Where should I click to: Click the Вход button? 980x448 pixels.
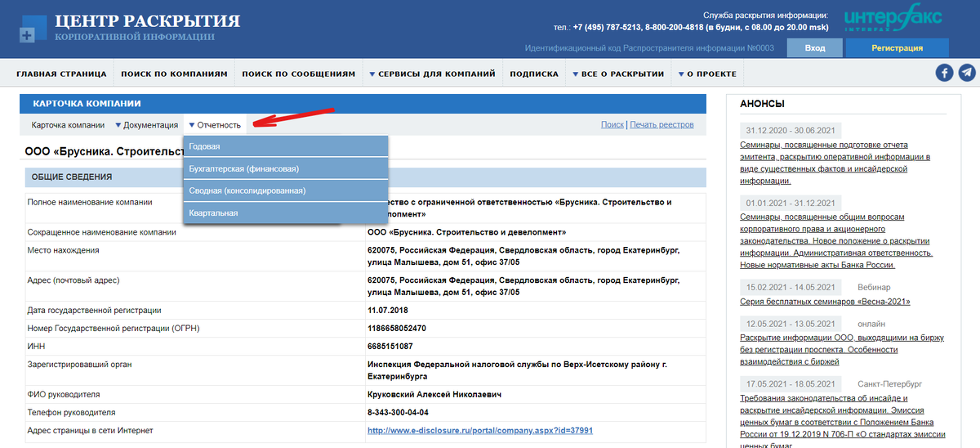pyautogui.click(x=814, y=48)
